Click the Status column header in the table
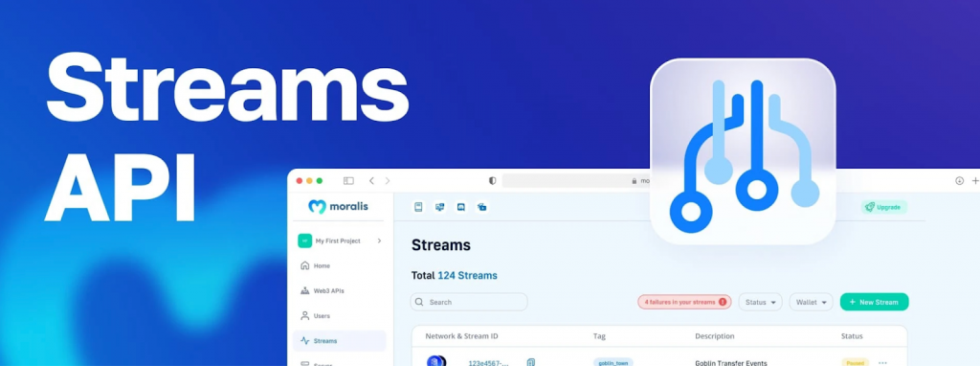 (852, 336)
